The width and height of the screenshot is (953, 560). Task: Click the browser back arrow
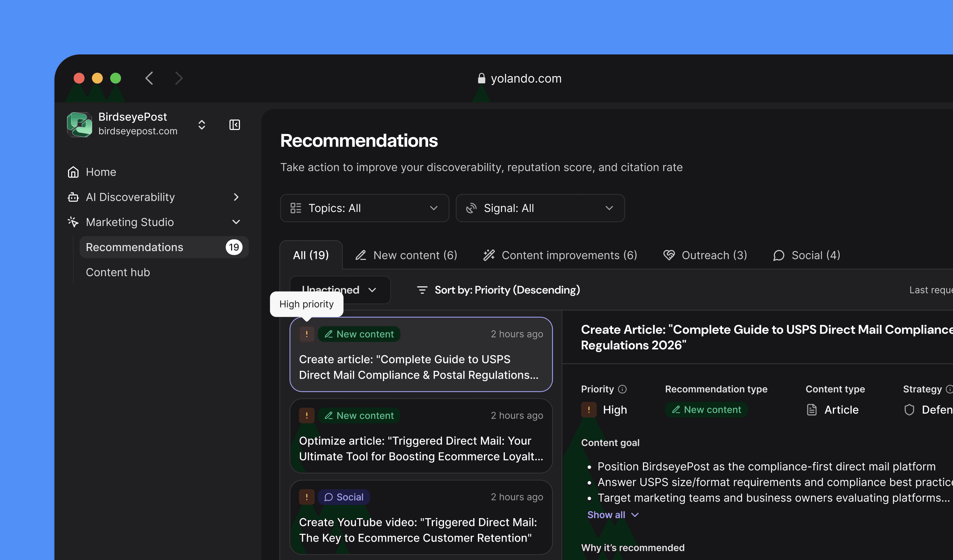[x=149, y=78]
